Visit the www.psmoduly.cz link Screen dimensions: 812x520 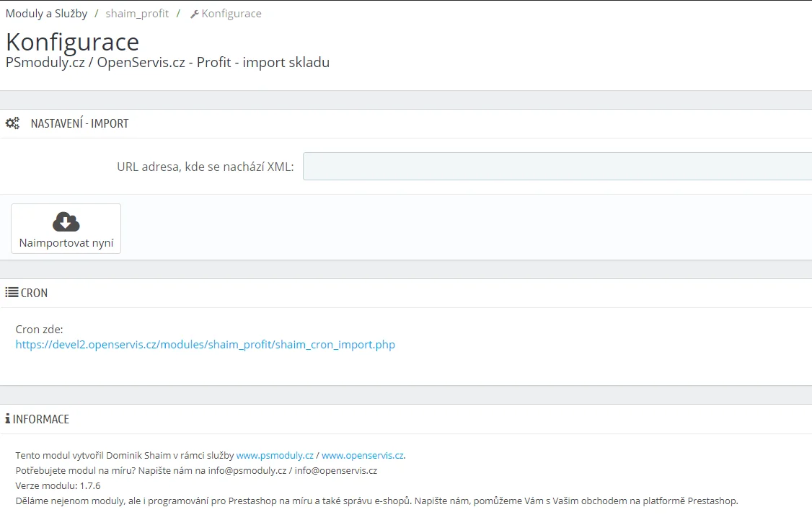coord(275,456)
